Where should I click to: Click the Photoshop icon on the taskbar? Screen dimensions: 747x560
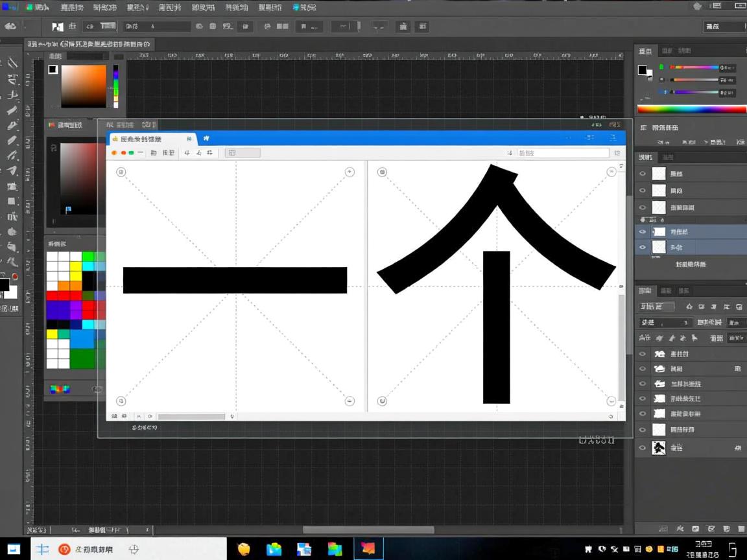[x=368, y=548]
